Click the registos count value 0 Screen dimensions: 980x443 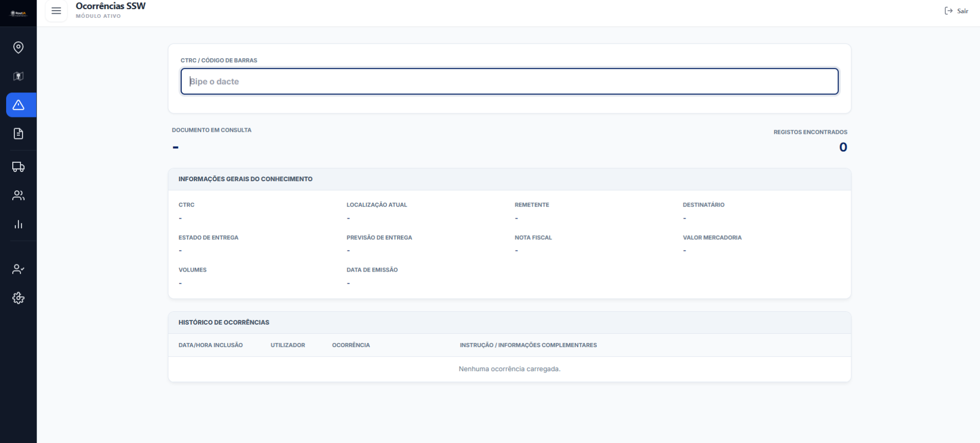pyautogui.click(x=843, y=147)
